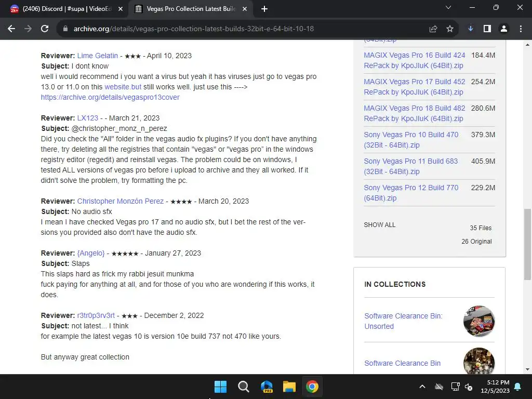Close the Vegas Pro Collection tab
This screenshot has width=532, height=399.
[x=245, y=9]
